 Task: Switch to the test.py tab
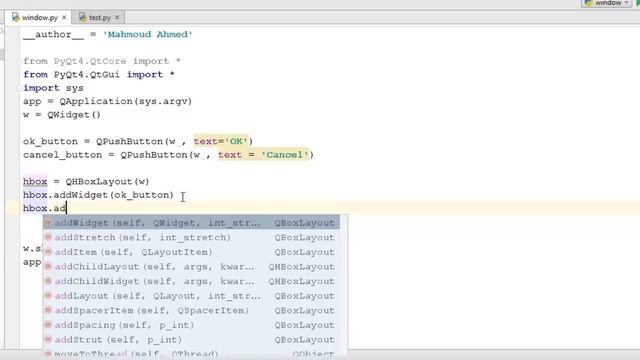[100, 18]
